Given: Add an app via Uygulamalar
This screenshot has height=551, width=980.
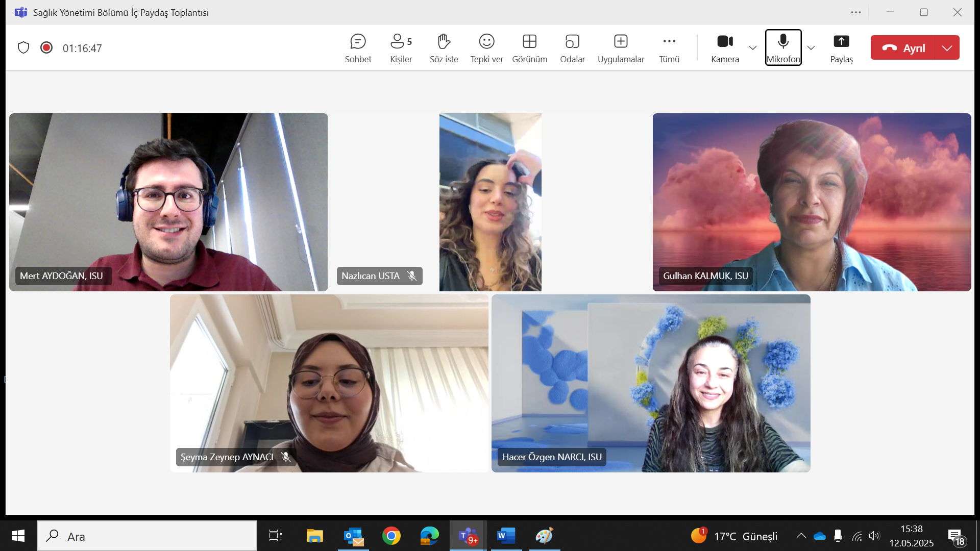Looking at the screenshot, I should [x=621, y=48].
